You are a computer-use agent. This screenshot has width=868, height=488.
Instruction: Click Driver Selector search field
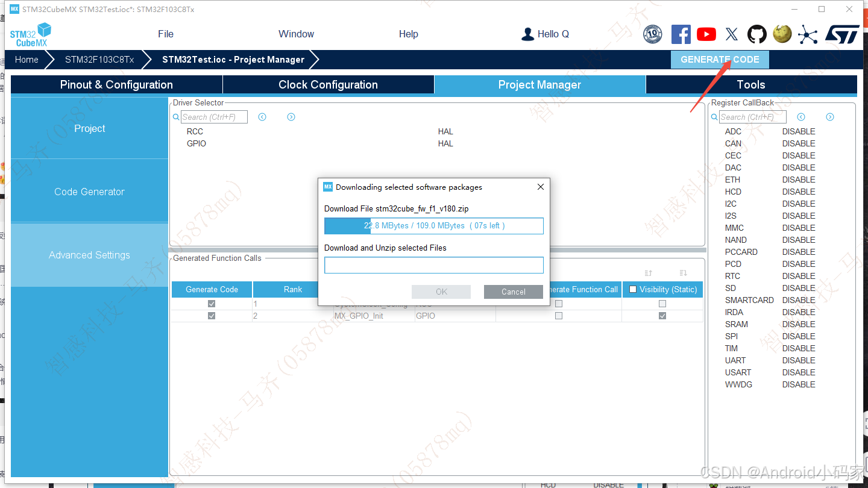tap(214, 117)
